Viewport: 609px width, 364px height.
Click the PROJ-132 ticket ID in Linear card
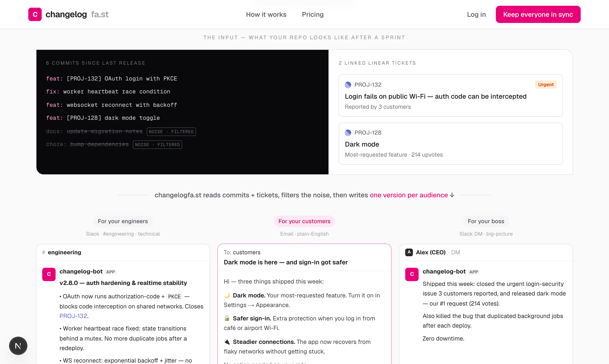point(368,85)
